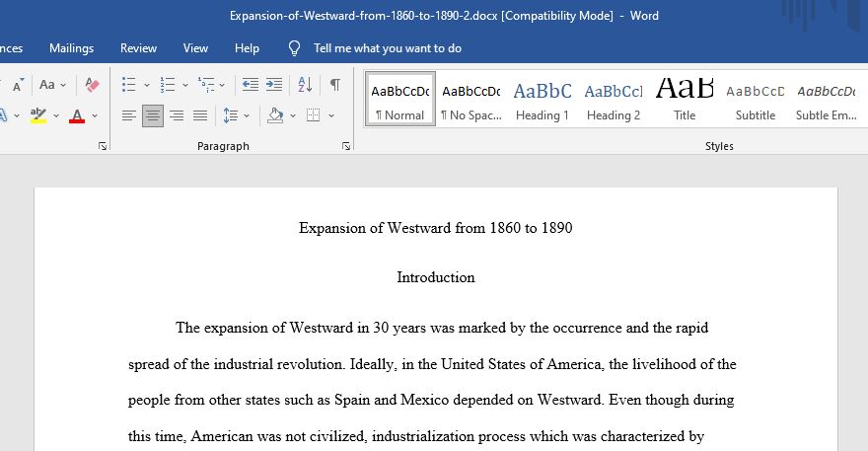Open Font Color dropdown arrow
The height and width of the screenshot is (451, 868).
(x=95, y=115)
